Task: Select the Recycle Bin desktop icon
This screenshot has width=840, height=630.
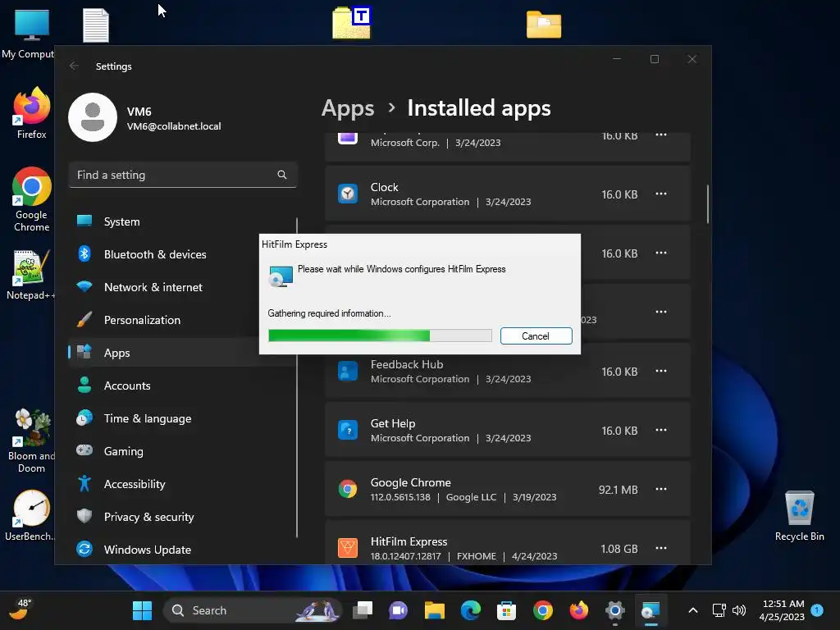Action: click(x=799, y=516)
